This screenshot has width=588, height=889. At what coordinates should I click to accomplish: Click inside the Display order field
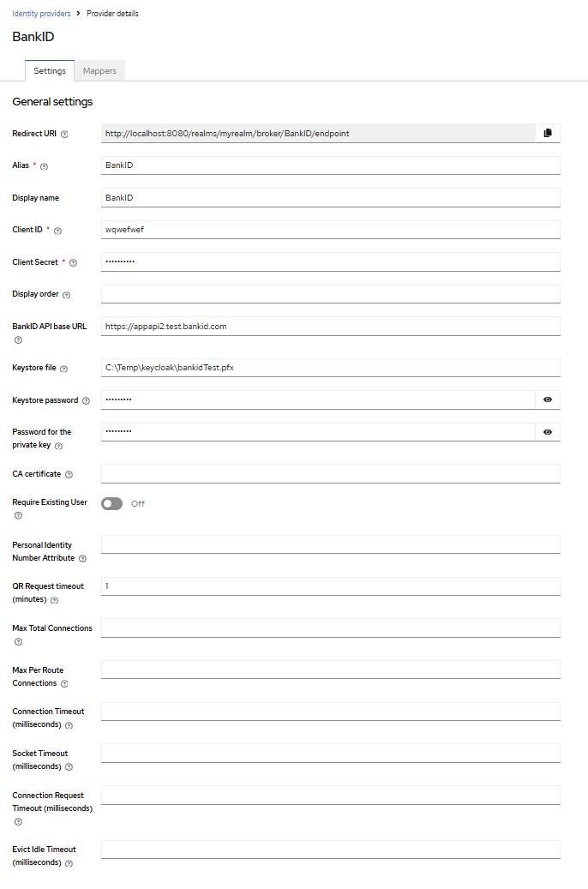click(x=330, y=293)
